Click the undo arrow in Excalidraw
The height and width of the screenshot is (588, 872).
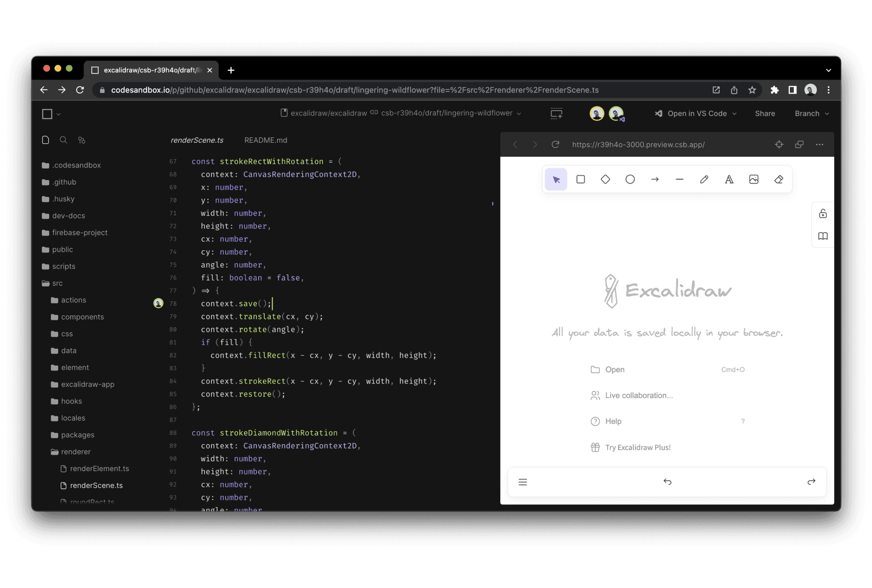coord(667,482)
